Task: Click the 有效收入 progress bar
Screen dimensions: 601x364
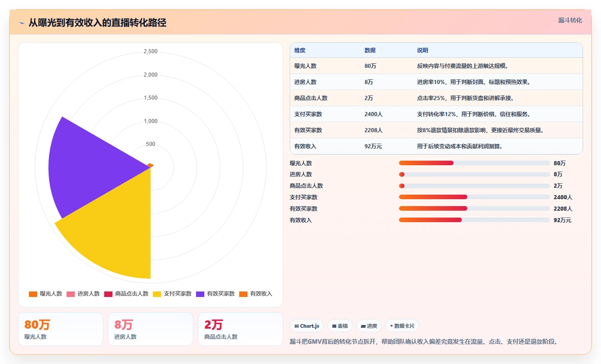Action: [x=474, y=220]
